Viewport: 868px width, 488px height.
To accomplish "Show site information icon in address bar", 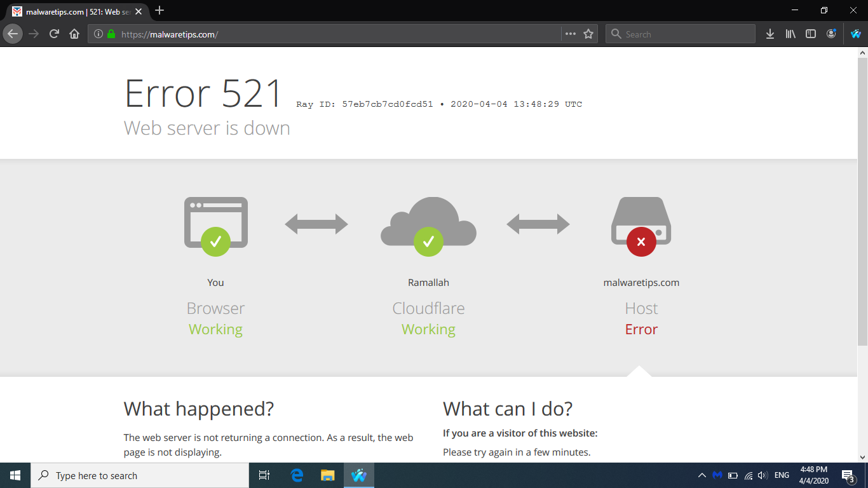I will tap(98, 34).
